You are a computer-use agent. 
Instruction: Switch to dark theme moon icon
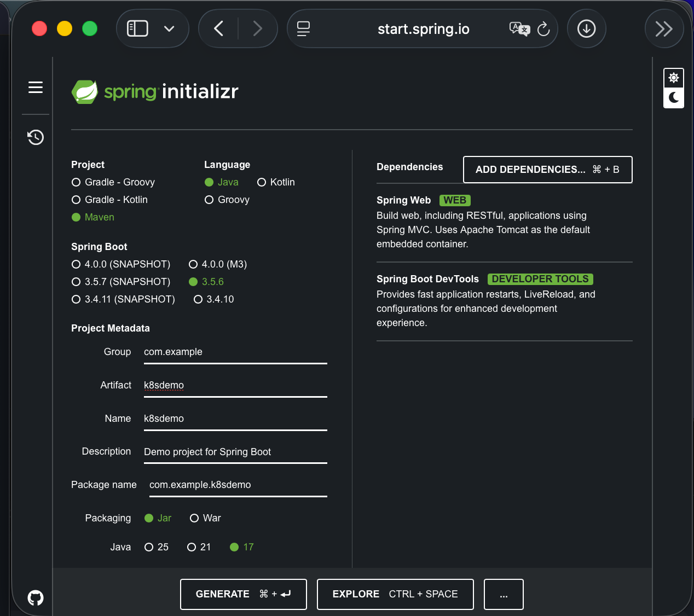pos(674,98)
